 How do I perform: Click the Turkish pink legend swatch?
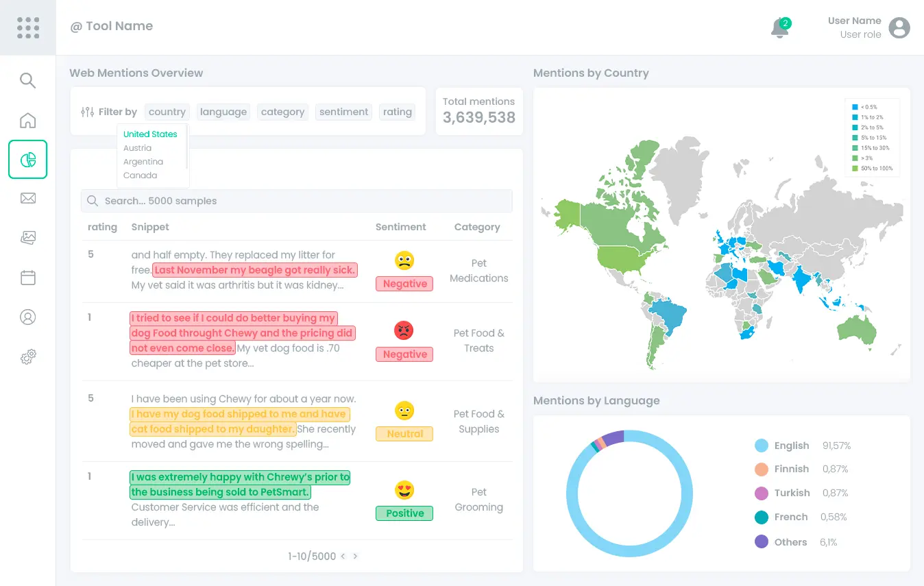(x=762, y=493)
